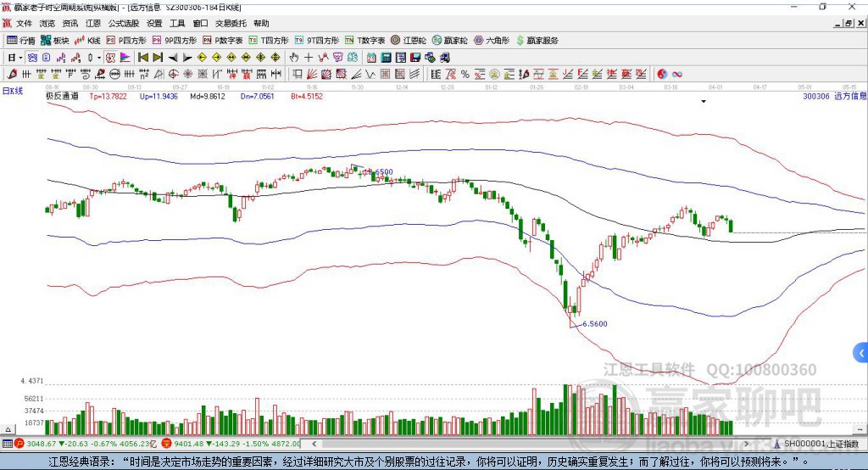This screenshot has width=868, height=470.
Task: Open the 文件 menu
Action: (x=24, y=23)
